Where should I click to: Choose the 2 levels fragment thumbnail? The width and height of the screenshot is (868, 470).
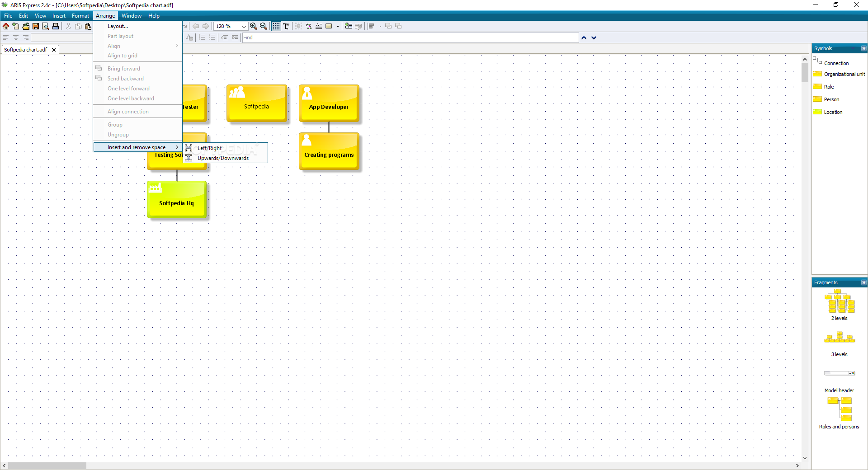(x=840, y=301)
